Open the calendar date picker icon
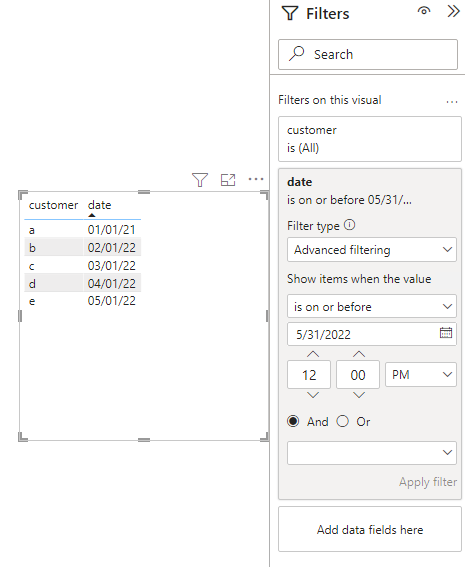The width and height of the screenshot is (465, 567). (446, 333)
